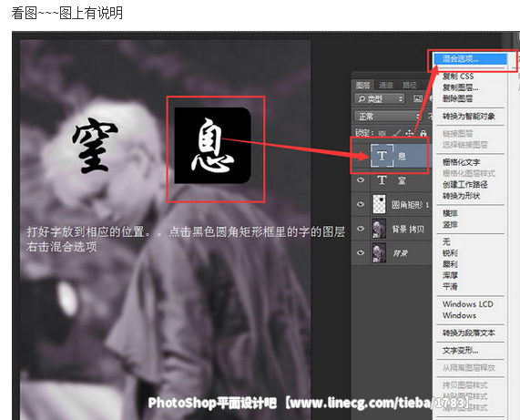Open the 类型 layer filter dropdown
Image resolution: width=520 pixels, height=420 pixels.
pos(380,99)
